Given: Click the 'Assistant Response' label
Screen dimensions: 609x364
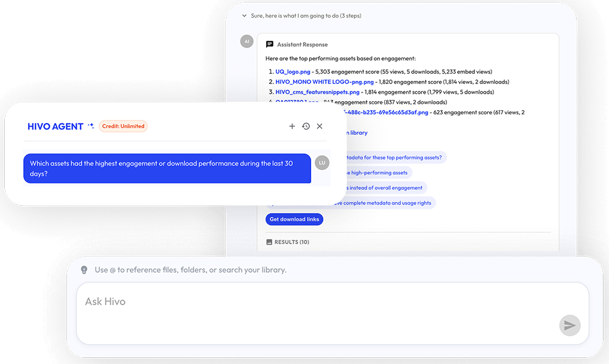Looking at the screenshot, I should pyautogui.click(x=302, y=44).
